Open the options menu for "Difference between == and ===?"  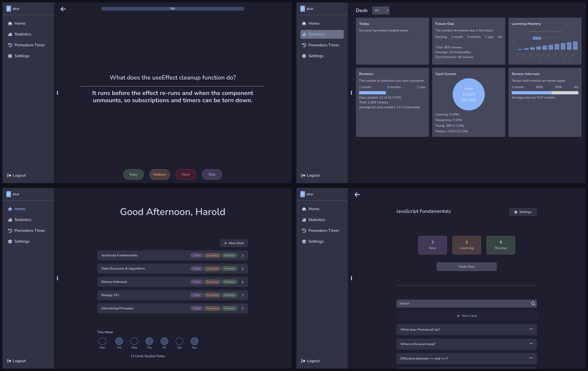coord(531,358)
